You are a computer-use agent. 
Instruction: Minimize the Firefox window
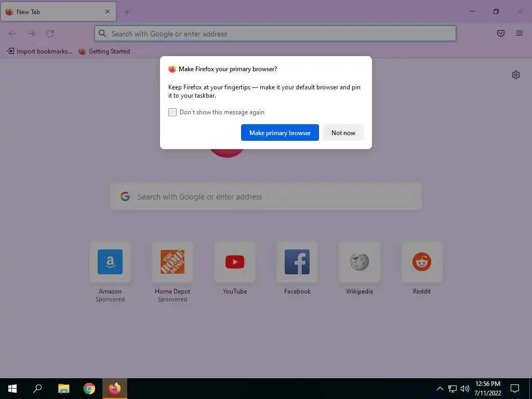pos(472,11)
